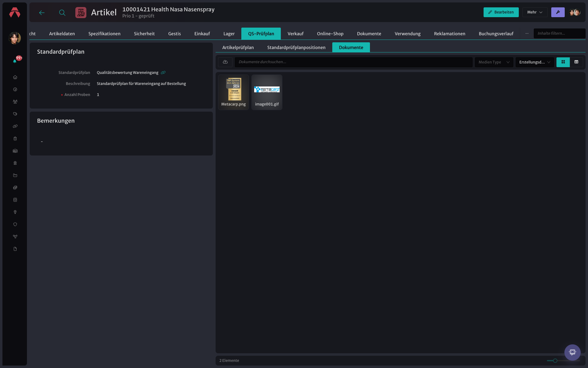
Task: Switch to the Standardprüfplanpositionen sub-tab
Action: pyautogui.click(x=296, y=48)
